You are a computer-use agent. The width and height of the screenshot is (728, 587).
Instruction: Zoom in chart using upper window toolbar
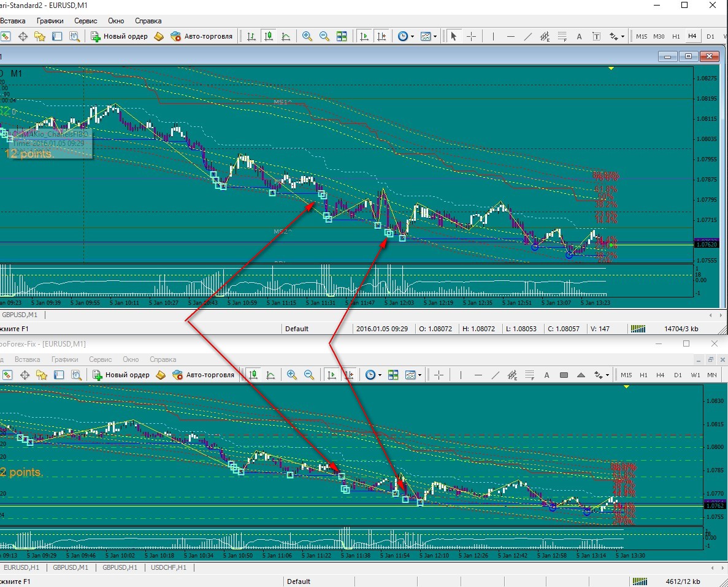pyautogui.click(x=307, y=36)
